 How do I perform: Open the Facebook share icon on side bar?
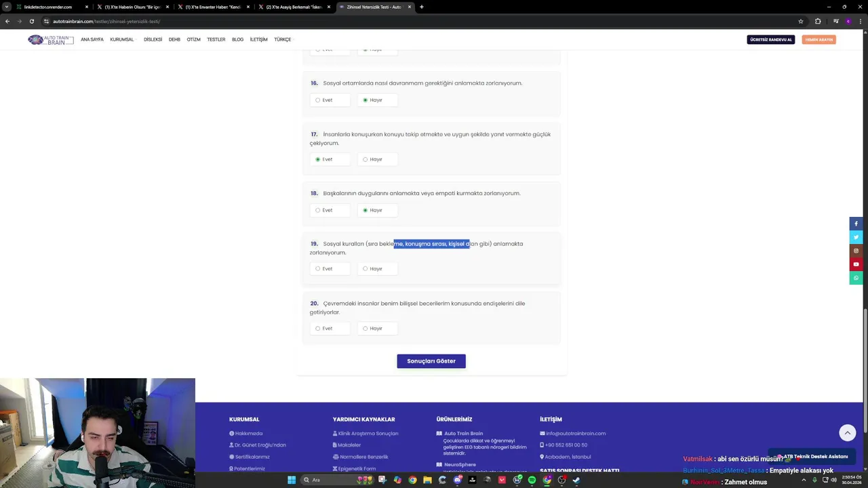[x=856, y=224]
